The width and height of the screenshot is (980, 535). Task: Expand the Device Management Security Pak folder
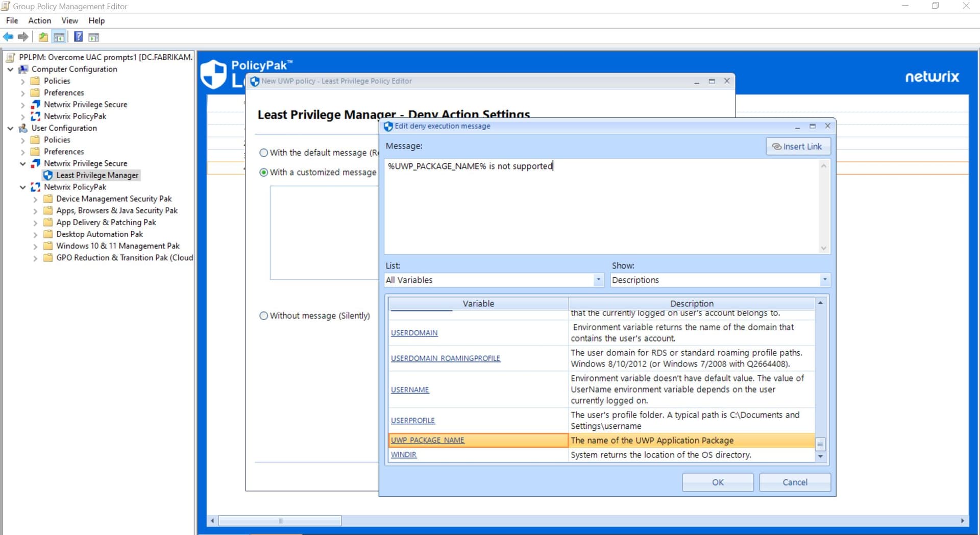click(x=35, y=199)
